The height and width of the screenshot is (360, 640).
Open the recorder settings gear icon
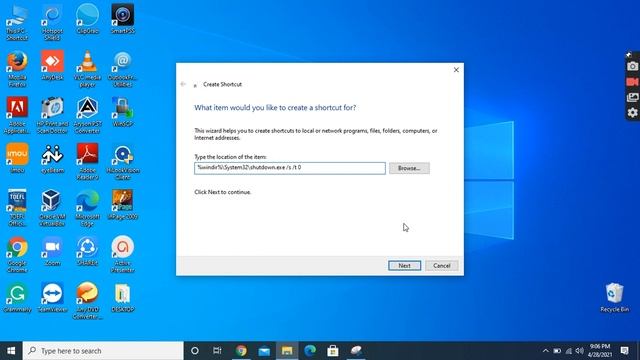click(632, 112)
